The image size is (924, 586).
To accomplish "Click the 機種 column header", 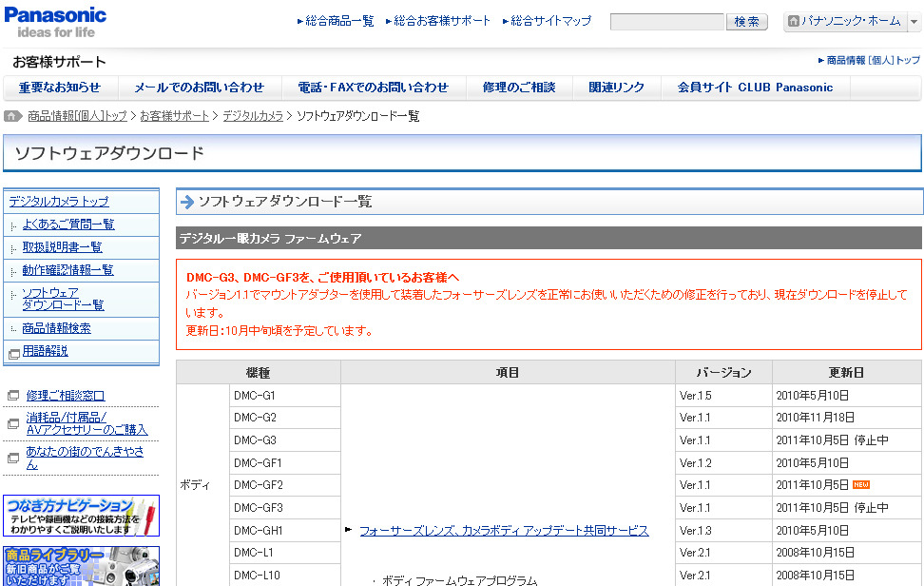I will (x=259, y=373).
